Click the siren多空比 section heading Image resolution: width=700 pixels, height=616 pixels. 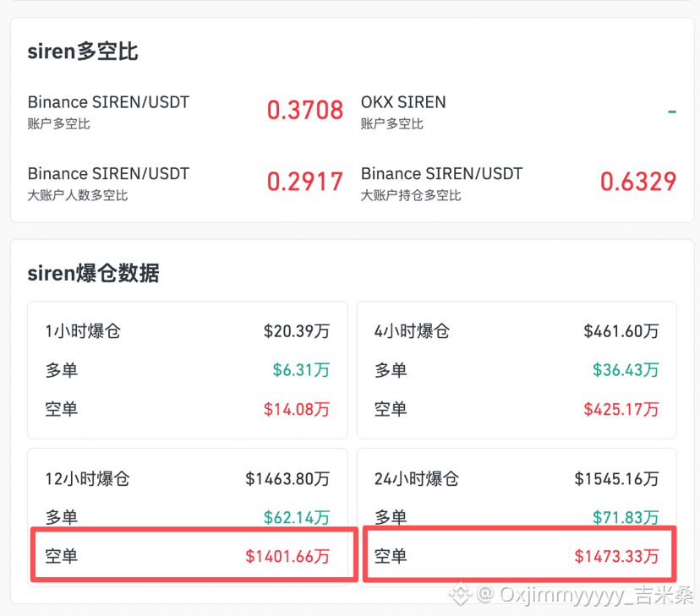83,52
